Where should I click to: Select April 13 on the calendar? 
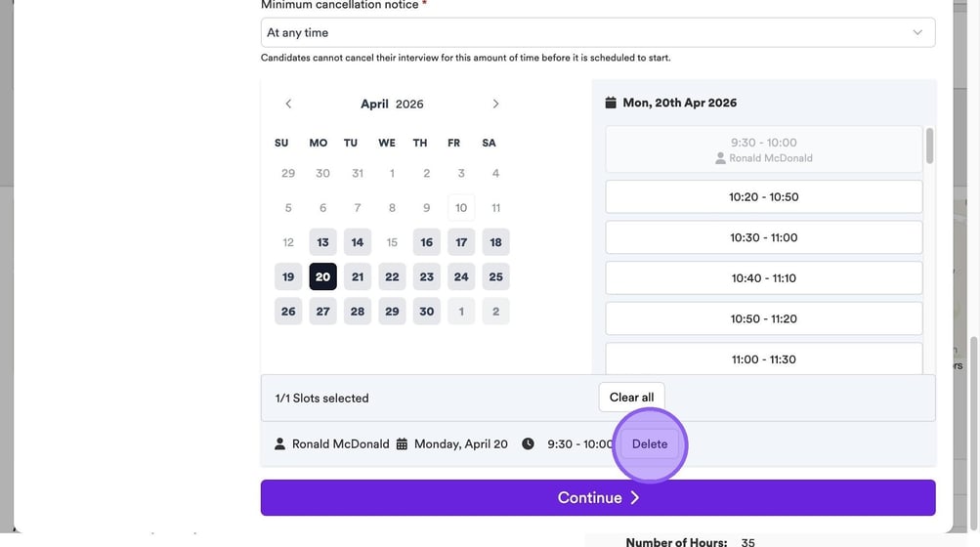coord(322,242)
